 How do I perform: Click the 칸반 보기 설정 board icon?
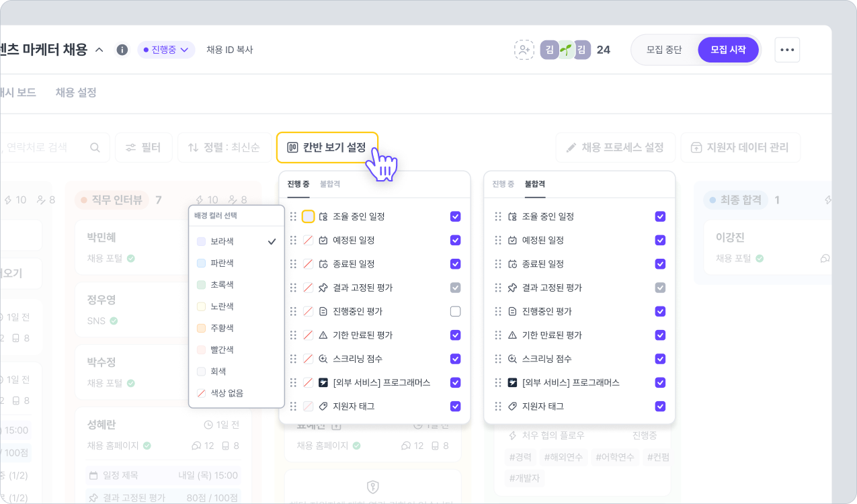point(292,147)
